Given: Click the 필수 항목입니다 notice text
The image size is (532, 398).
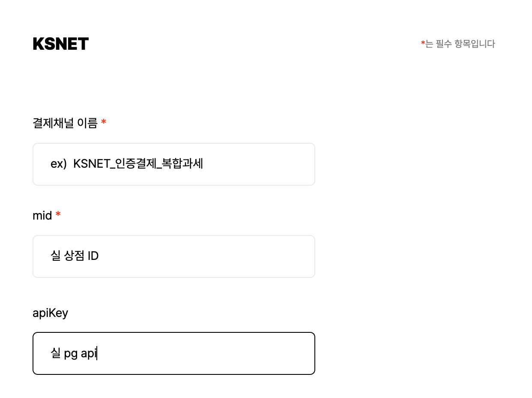Looking at the screenshot, I should (x=460, y=44).
